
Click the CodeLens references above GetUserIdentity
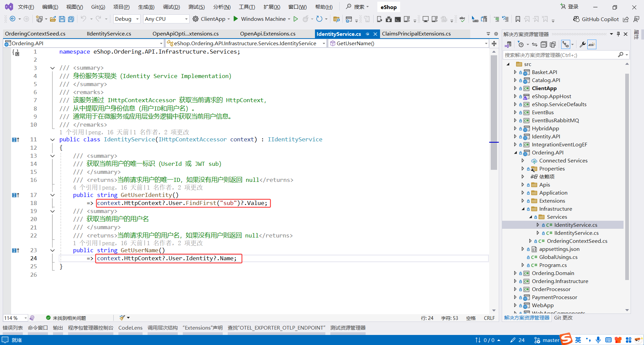[138, 188]
